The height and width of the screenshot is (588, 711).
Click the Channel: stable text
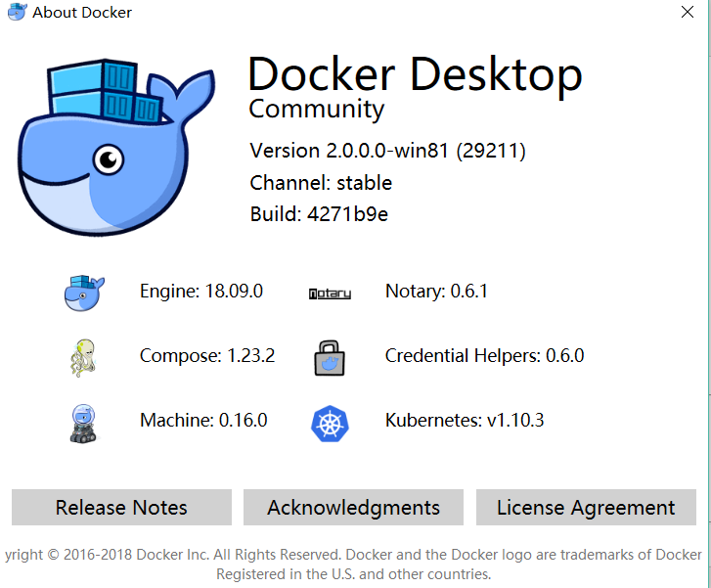click(321, 183)
